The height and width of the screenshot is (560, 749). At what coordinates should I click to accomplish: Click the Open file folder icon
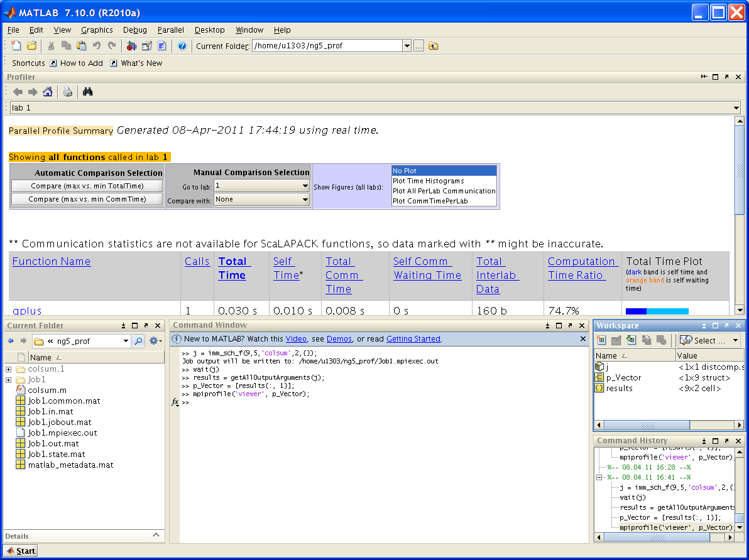click(x=31, y=46)
